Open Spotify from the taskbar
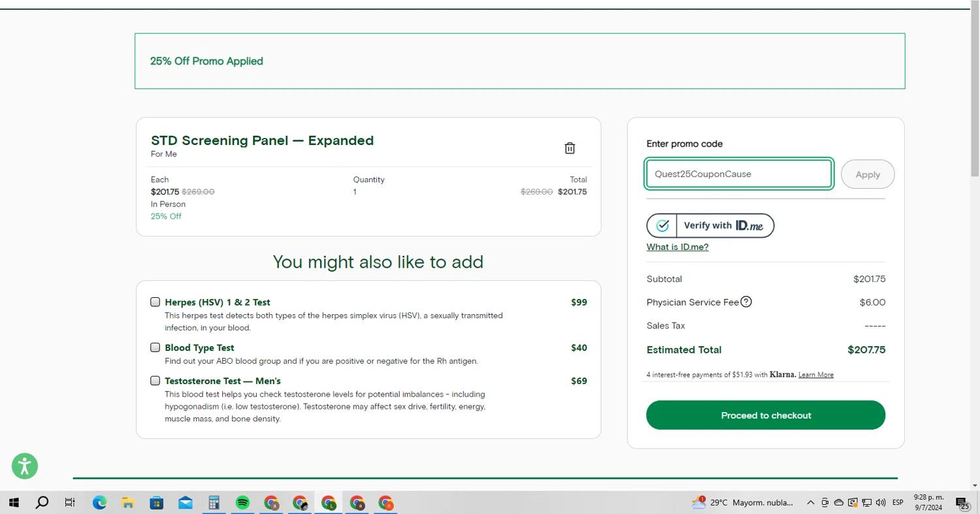Viewport: 980px width, 514px height. pos(242,503)
